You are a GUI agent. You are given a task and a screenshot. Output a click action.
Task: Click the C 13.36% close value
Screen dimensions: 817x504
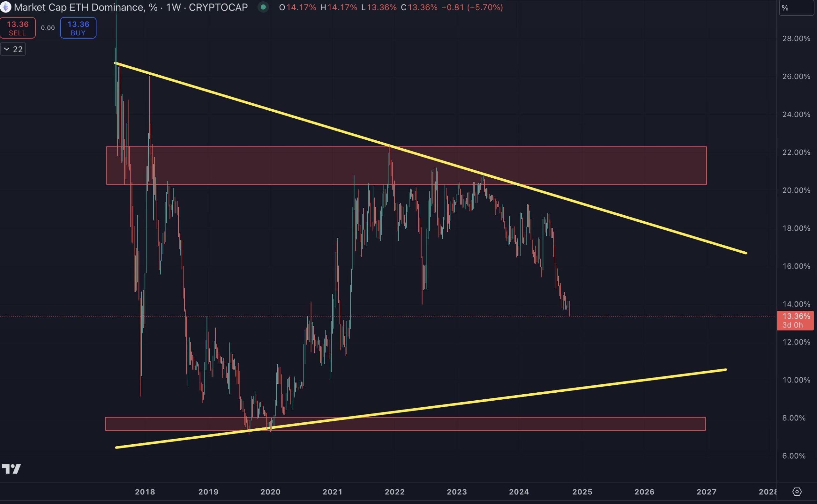pos(419,7)
